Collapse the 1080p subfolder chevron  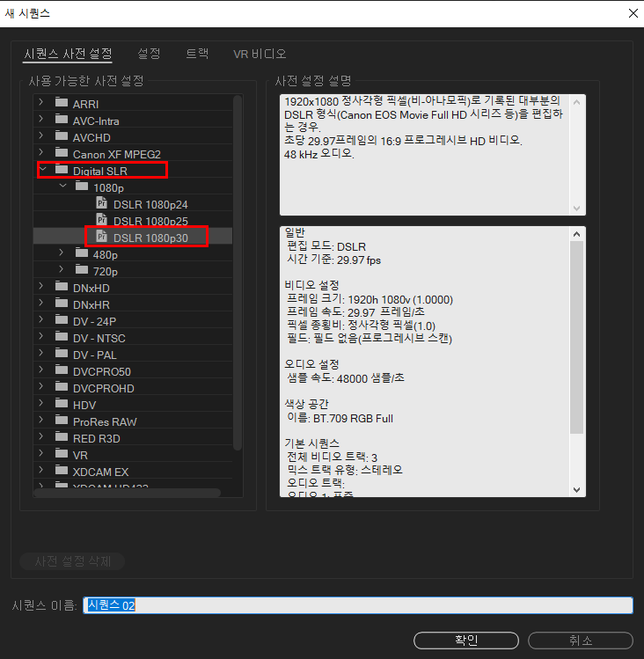[x=63, y=186]
